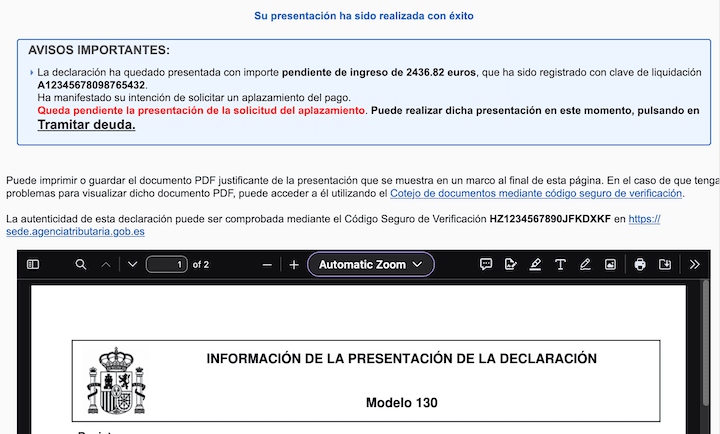Select the add text tool
Image resolution: width=720 pixels, height=434 pixels.
[560, 264]
